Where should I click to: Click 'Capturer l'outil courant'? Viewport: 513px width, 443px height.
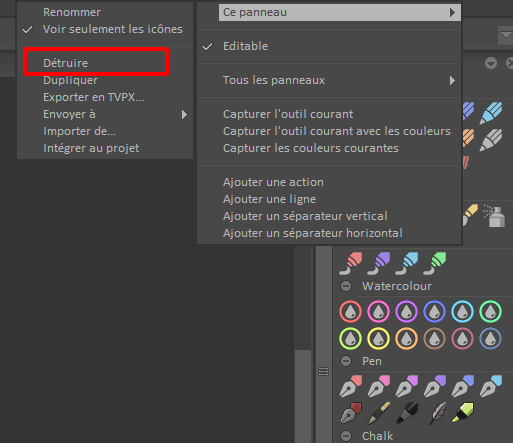[329, 114]
